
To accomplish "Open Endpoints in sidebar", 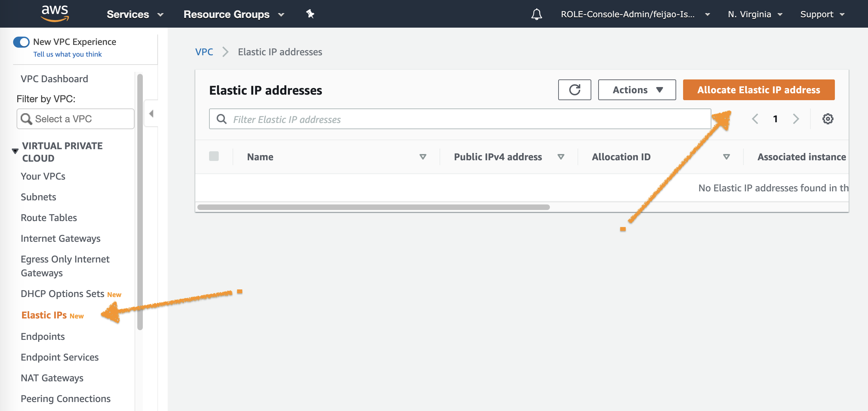I will (43, 336).
